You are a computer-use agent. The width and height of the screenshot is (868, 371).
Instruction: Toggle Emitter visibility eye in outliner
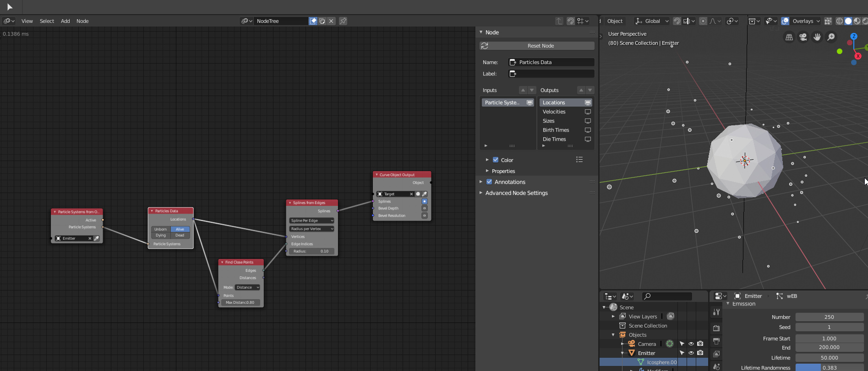[x=691, y=353]
